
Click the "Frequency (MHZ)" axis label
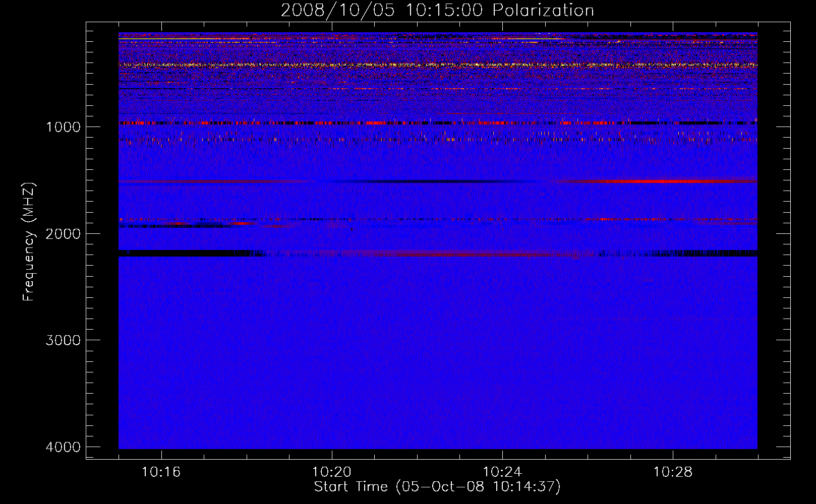click(x=29, y=242)
